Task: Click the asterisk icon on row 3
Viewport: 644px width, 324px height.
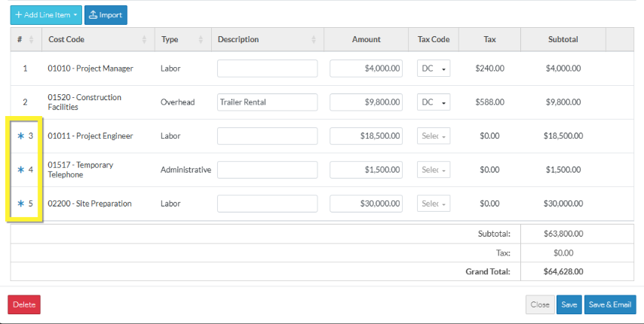Action: tap(20, 136)
